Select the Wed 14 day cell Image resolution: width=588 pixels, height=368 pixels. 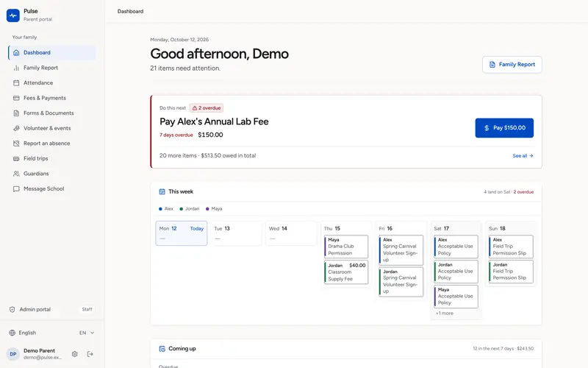(x=291, y=233)
